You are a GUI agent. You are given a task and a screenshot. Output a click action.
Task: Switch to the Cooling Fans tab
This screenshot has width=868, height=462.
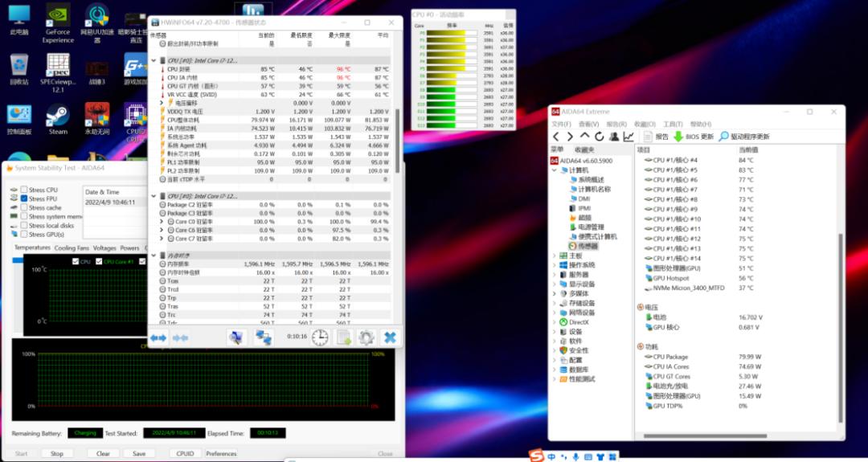72,248
